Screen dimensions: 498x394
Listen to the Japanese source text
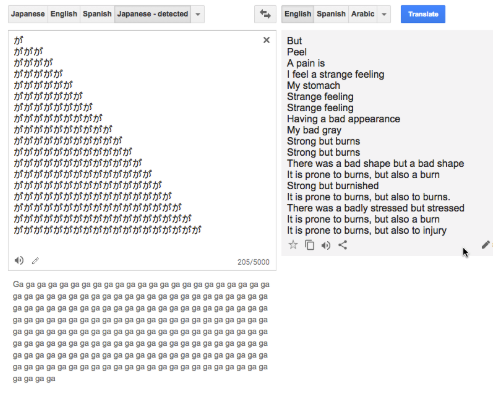click(x=19, y=260)
